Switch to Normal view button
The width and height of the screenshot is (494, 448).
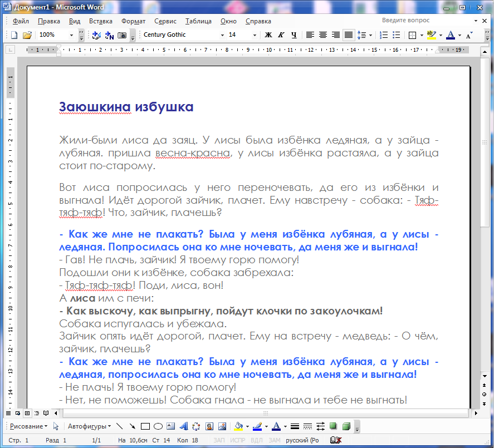[8, 413]
